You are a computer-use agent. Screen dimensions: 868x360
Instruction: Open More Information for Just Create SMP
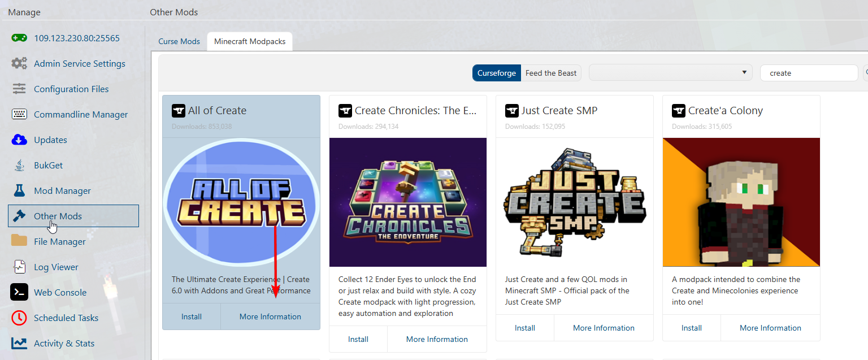[604, 328]
